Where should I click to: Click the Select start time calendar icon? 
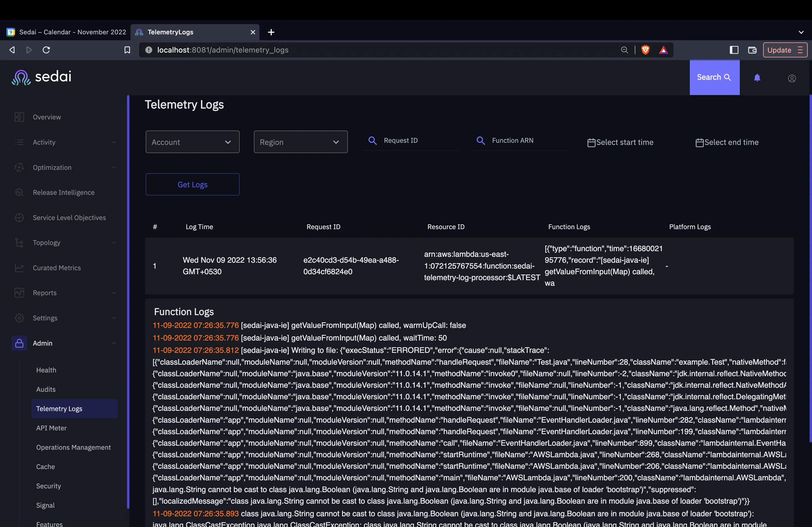click(591, 142)
